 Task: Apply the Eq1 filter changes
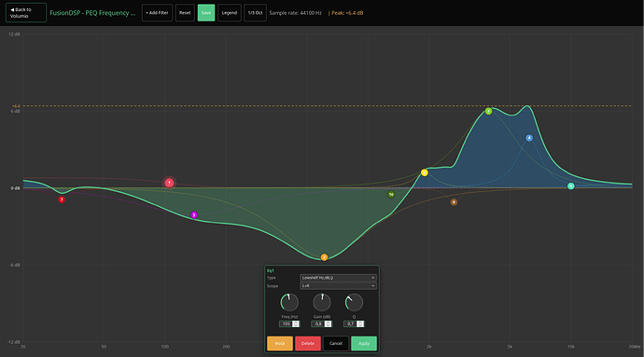point(364,343)
